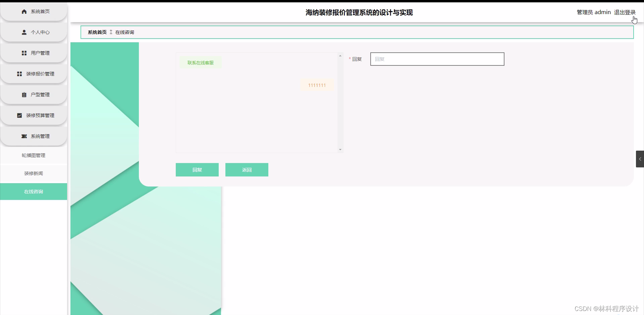Click the person icon beside 个人中心
Image resolution: width=644 pixels, height=315 pixels.
[24, 32]
